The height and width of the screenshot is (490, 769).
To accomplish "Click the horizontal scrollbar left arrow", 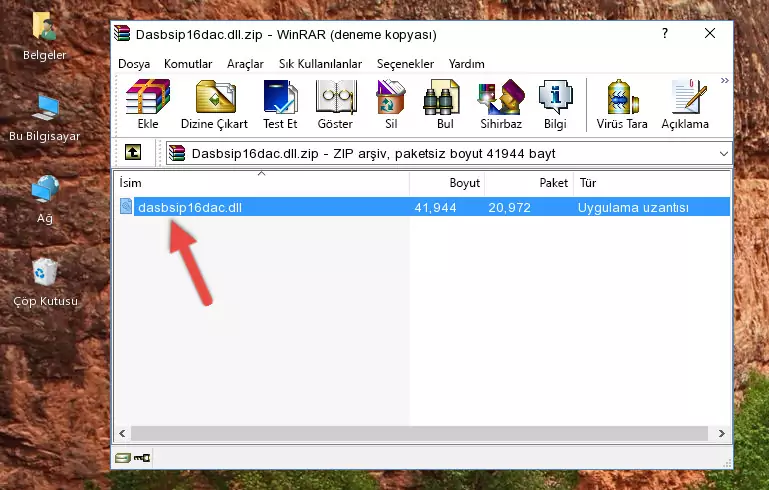I will (x=123, y=433).
